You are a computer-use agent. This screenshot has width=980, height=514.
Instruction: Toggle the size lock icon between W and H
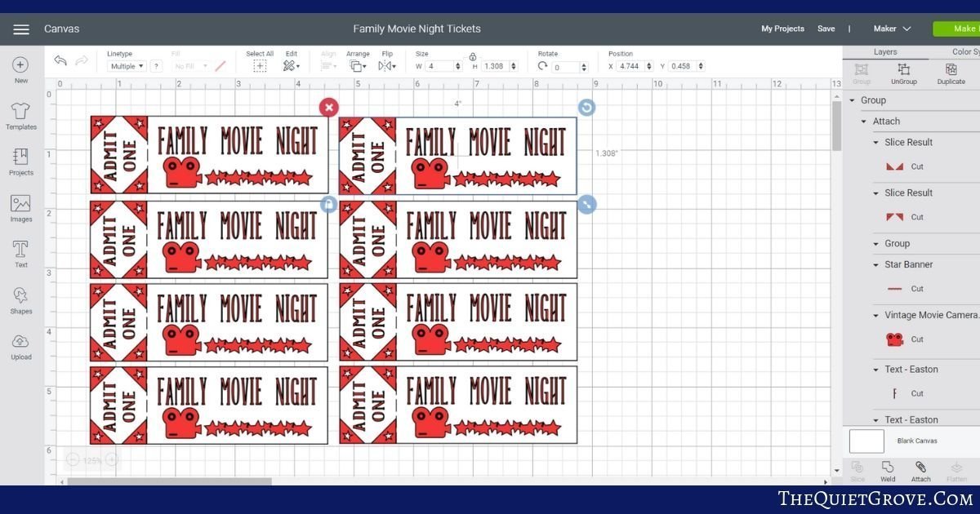[x=472, y=57]
